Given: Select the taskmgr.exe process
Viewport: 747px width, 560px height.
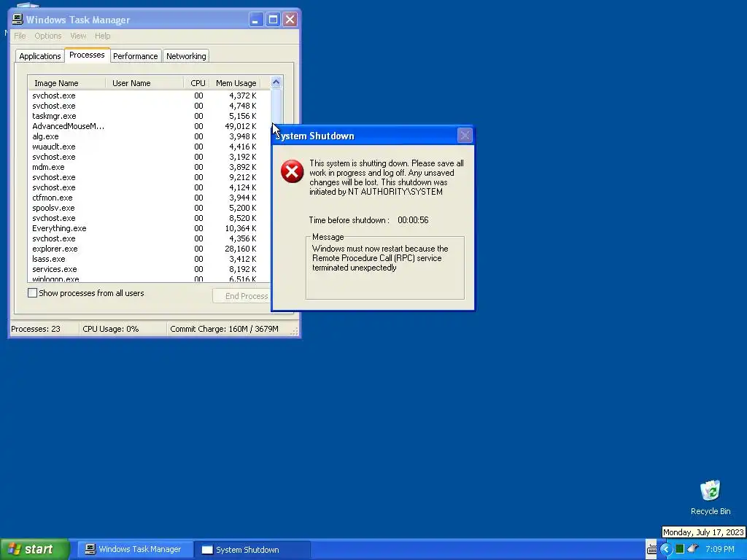Looking at the screenshot, I should [149, 116].
